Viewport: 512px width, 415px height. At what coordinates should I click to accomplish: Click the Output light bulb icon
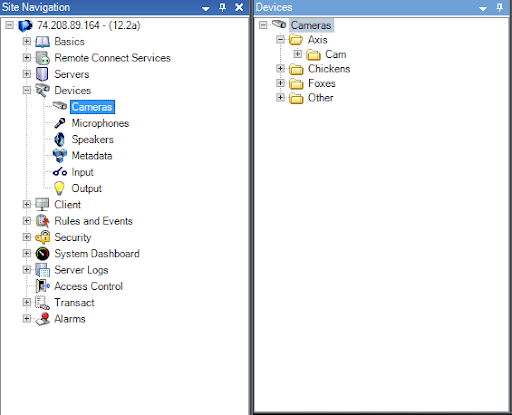pos(59,188)
